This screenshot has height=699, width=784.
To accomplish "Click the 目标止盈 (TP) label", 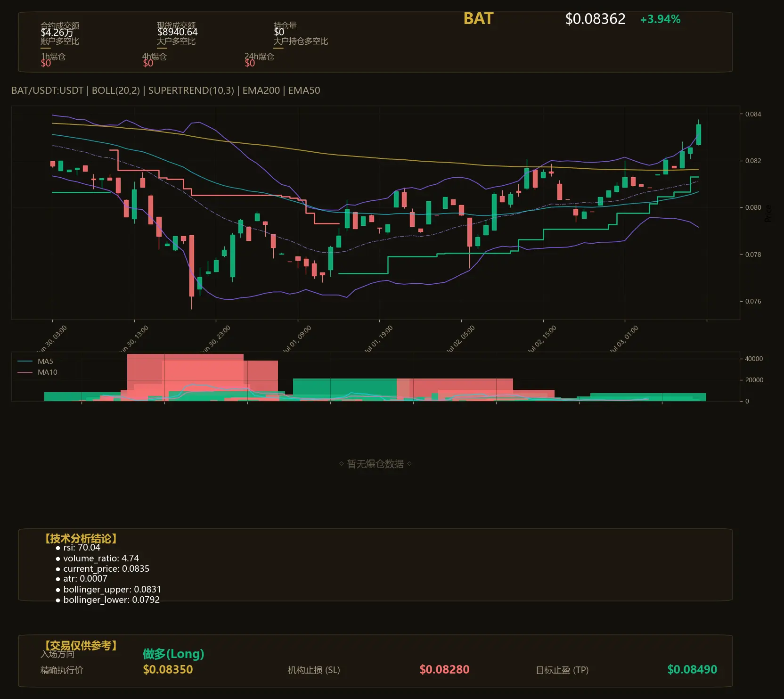I will pos(562,670).
